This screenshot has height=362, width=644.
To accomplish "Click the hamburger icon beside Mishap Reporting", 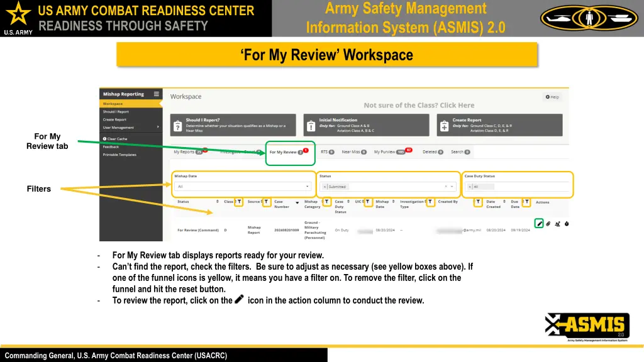I will 156,94.
